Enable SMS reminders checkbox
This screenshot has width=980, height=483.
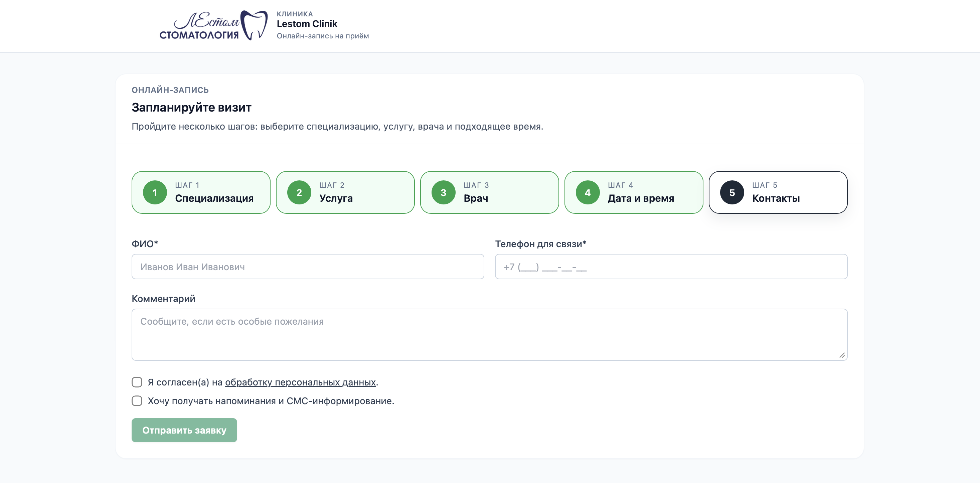(x=137, y=401)
